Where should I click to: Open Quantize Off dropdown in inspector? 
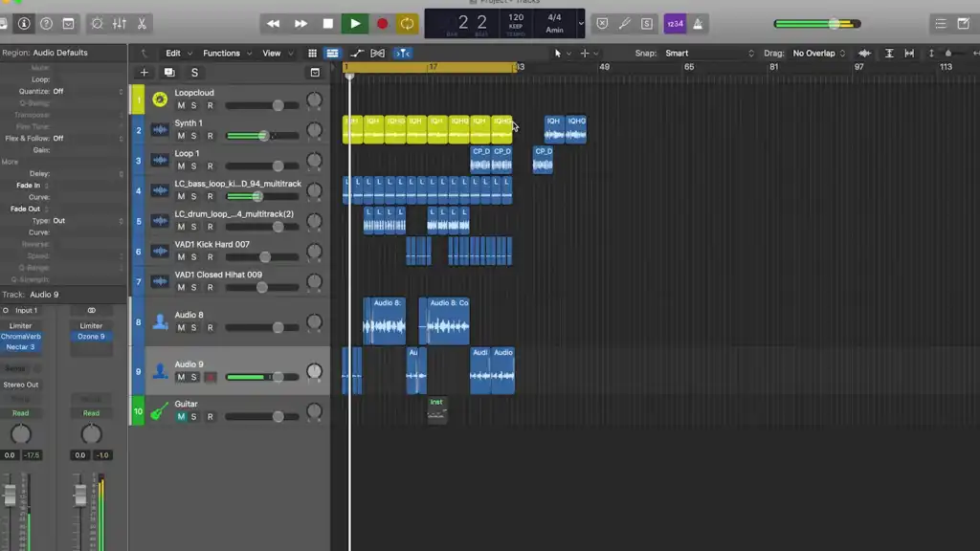pos(87,91)
